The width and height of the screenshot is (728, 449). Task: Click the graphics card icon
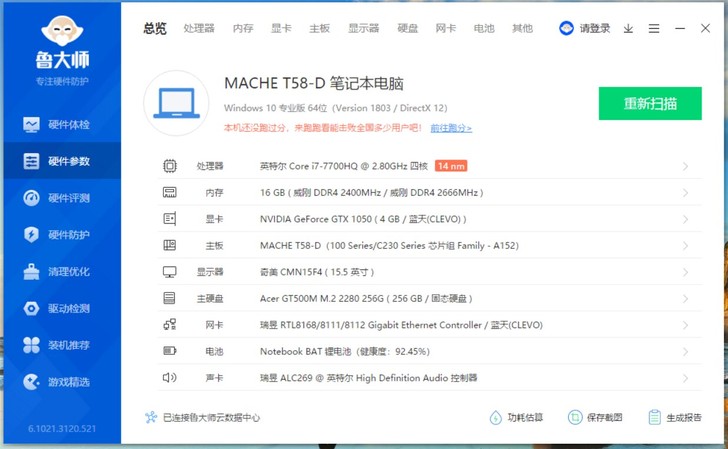click(169, 219)
